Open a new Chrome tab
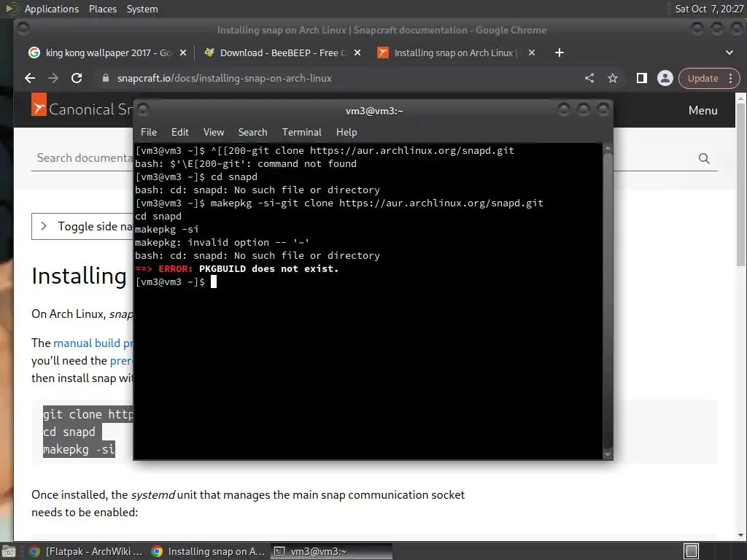Image resolution: width=747 pixels, height=560 pixels. pos(560,52)
